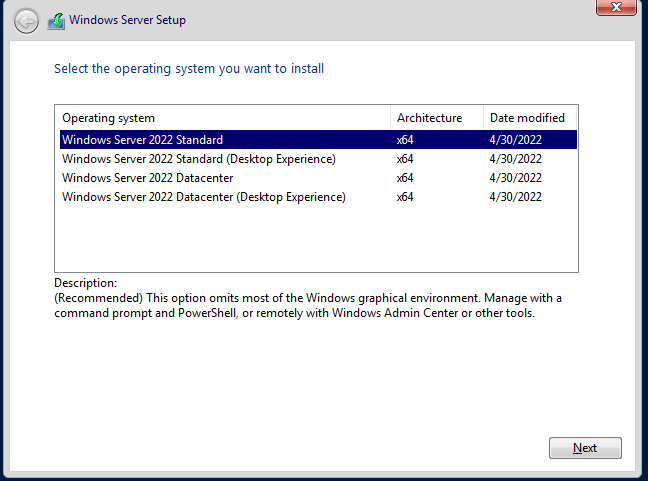The image size is (648, 481).
Task: Select Windows Server 2022 Datacenter (Desktop Experience)
Action: pyautogui.click(x=203, y=197)
